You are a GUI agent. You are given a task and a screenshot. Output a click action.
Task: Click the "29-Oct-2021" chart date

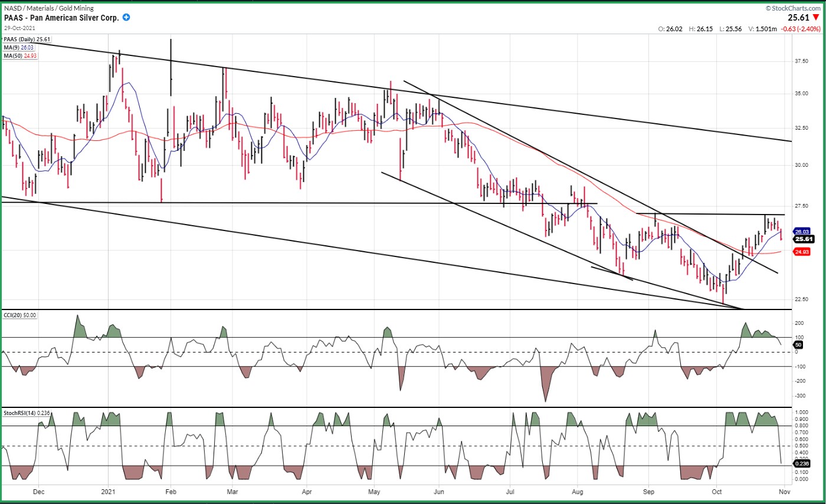click(19, 28)
